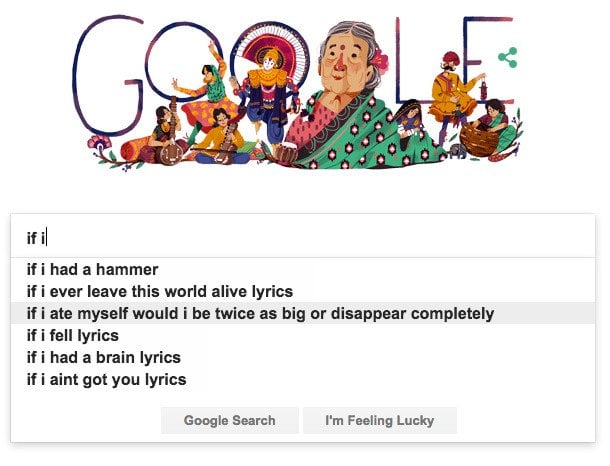Select suggestion "if i had a hammer"

(x=92, y=270)
